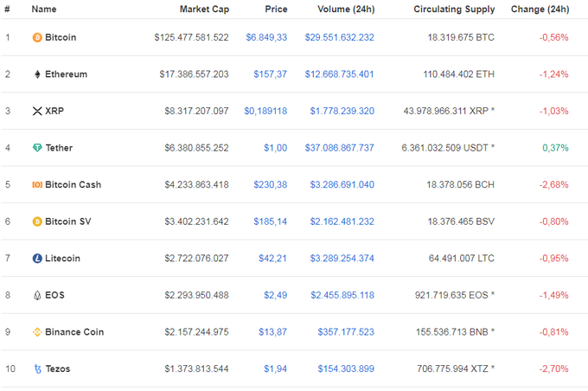This screenshot has height=391, width=588.
Task: Click Bitcoin price $6.849,33
Action: (x=266, y=37)
